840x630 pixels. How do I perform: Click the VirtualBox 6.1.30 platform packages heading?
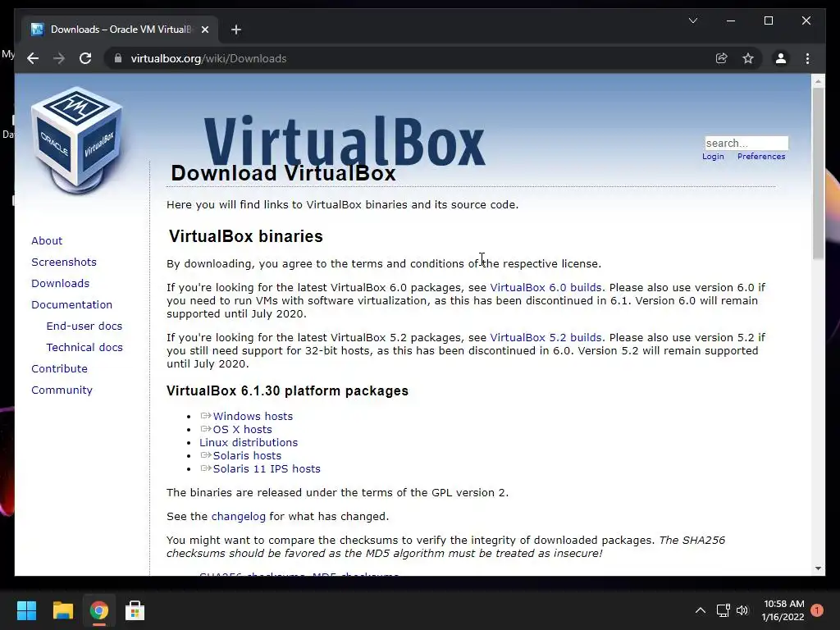(287, 390)
